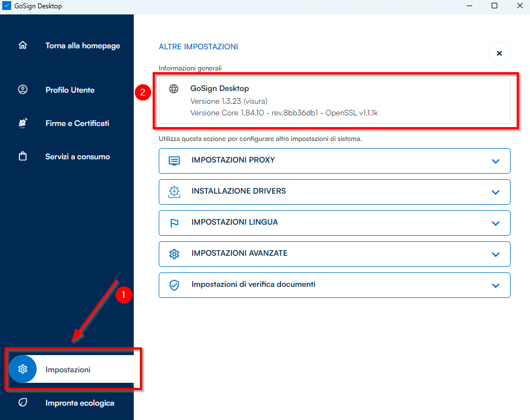Image resolution: width=530 pixels, height=420 pixels.
Task: Click the shield icon for document verification
Action: (174, 285)
